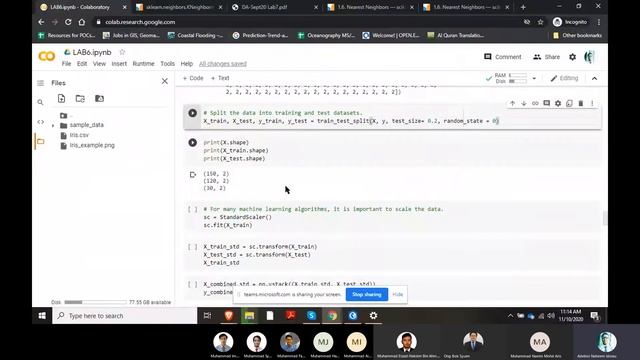Open the Edit menu
Viewport: 640px width, 360px height.
click(82, 64)
